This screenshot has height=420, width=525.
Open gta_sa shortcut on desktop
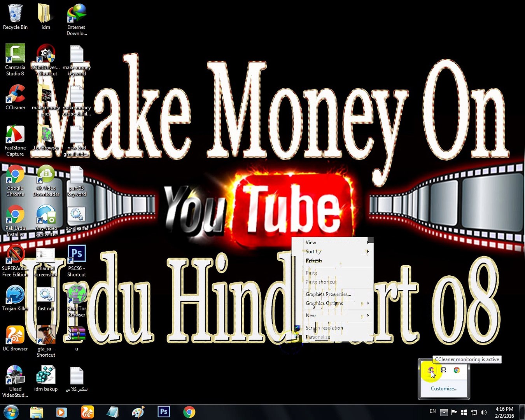pos(46,341)
